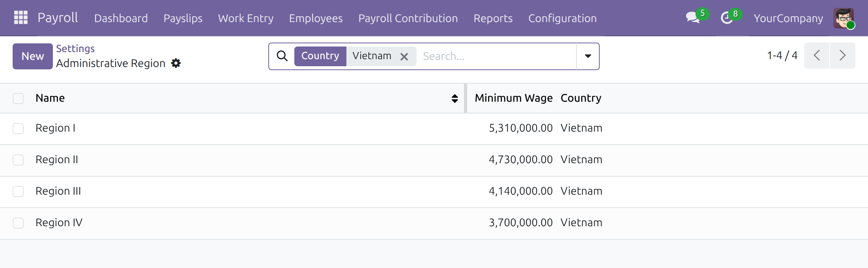Screen dimensions: 868x268
Task: Click the Payroll app title
Action: pyautogui.click(x=58, y=18)
